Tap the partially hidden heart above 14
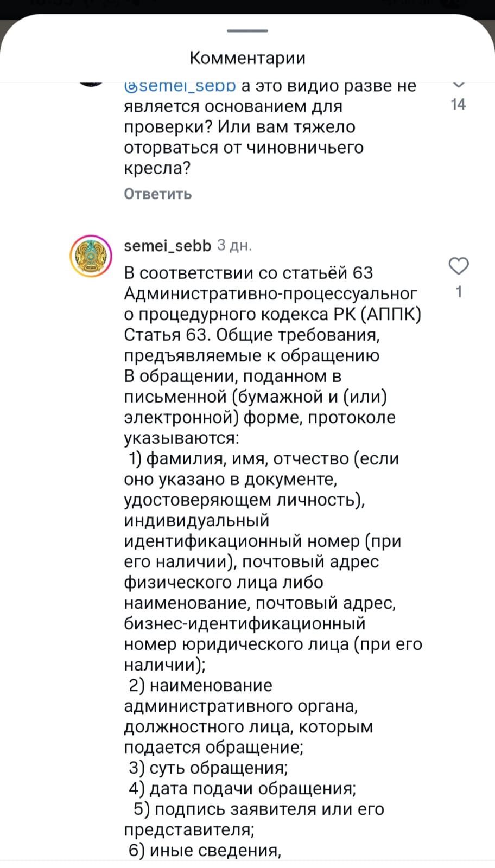The height and width of the screenshot is (868, 495). tap(459, 85)
